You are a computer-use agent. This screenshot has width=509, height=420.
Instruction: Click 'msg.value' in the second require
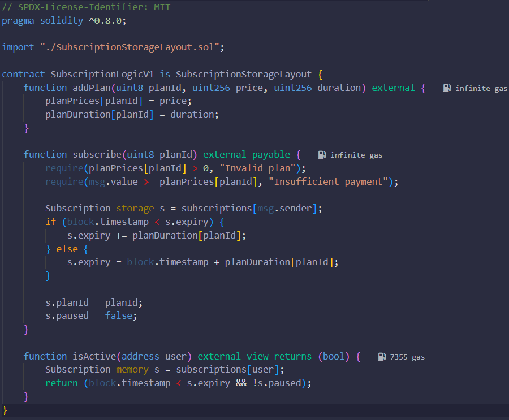coord(113,182)
